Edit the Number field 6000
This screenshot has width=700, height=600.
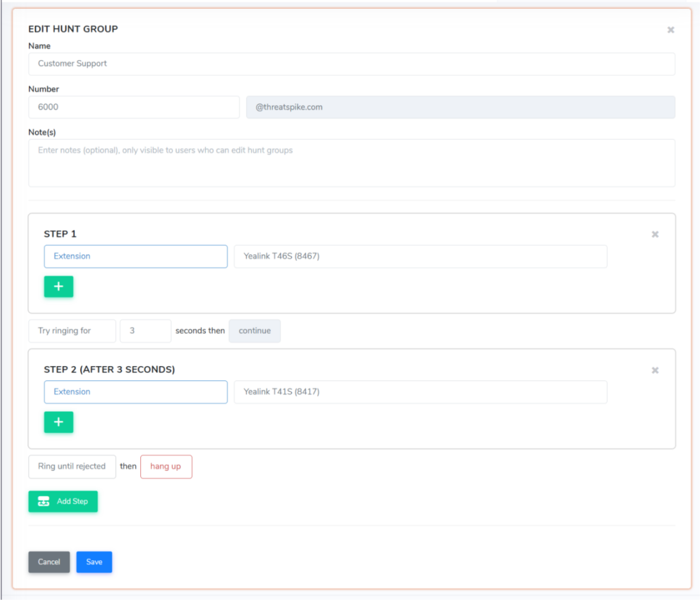click(134, 107)
